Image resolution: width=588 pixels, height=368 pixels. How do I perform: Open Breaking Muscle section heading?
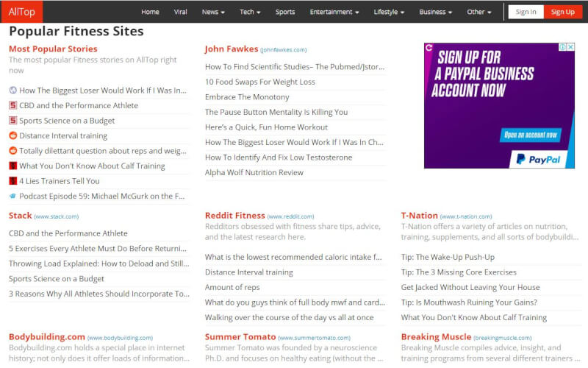pos(436,337)
